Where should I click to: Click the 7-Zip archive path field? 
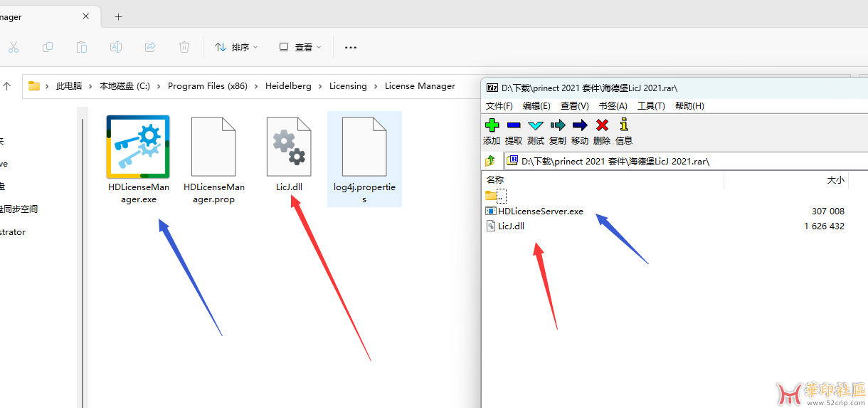pos(687,161)
